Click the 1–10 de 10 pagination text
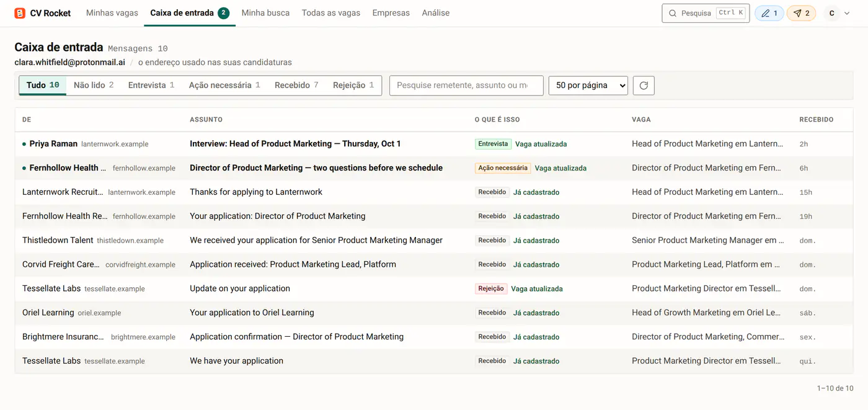The width and height of the screenshot is (868, 410). (835, 388)
